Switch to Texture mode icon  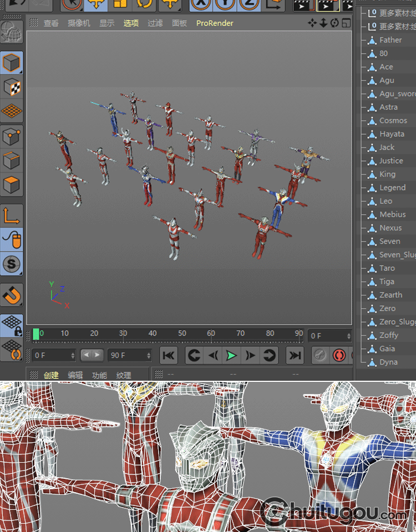click(12, 86)
